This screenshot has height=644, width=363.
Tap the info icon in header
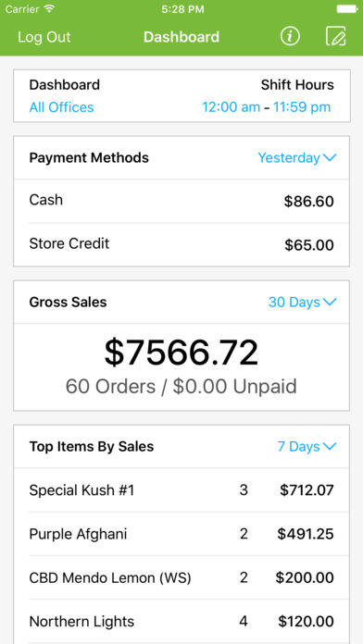click(290, 37)
